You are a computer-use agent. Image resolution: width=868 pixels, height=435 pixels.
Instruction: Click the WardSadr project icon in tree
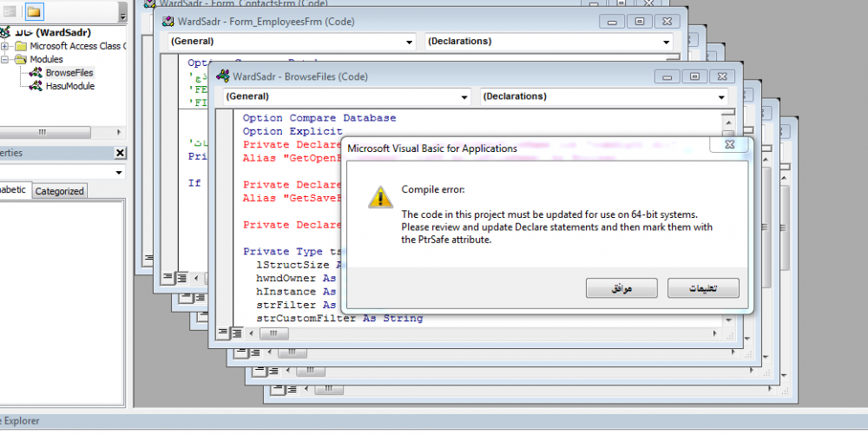tap(5, 33)
